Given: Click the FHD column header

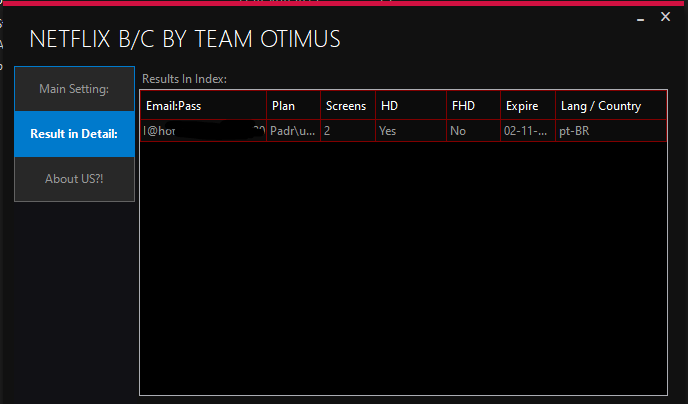Looking at the screenshot, I should [473, 106].
